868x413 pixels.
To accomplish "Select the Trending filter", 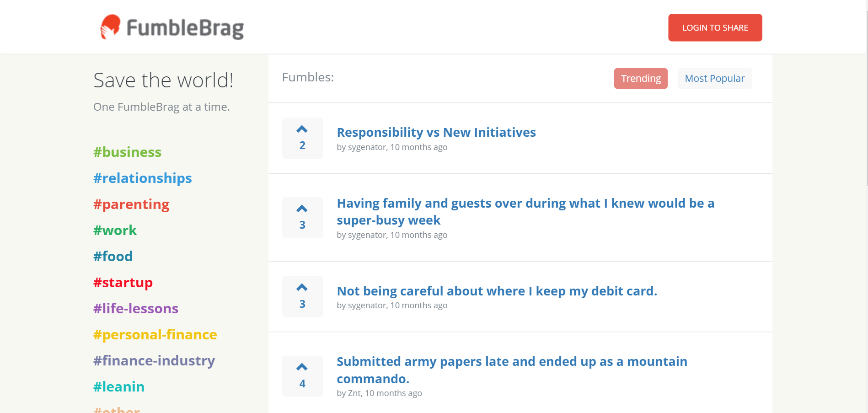I will (640, 78).
